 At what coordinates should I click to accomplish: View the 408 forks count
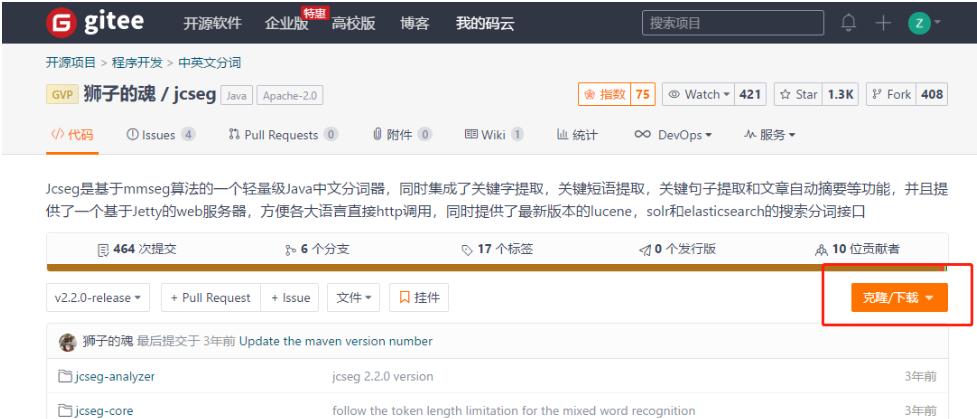pyautogui.click(x=932, y=94)
